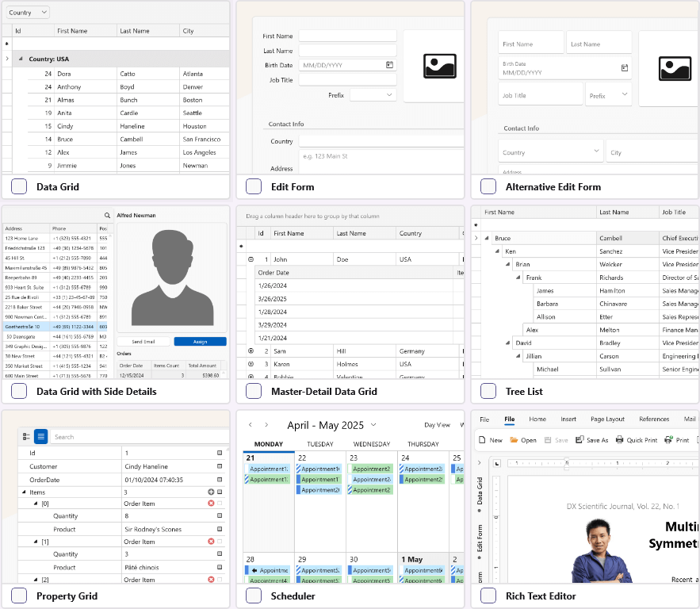The width and height of the screenshot is (700, 609).
Task: Open the Country grouping combo box
Action: tap(27, 12)
